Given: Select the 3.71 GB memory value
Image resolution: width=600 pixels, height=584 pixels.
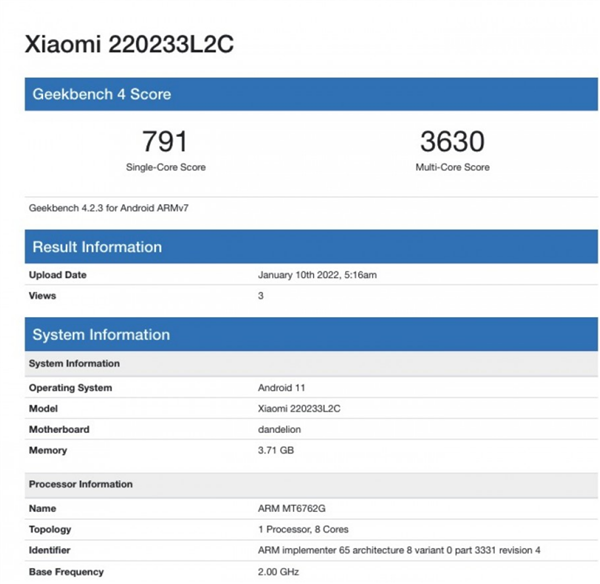Looking at the screenshot, I should [276, 450].
